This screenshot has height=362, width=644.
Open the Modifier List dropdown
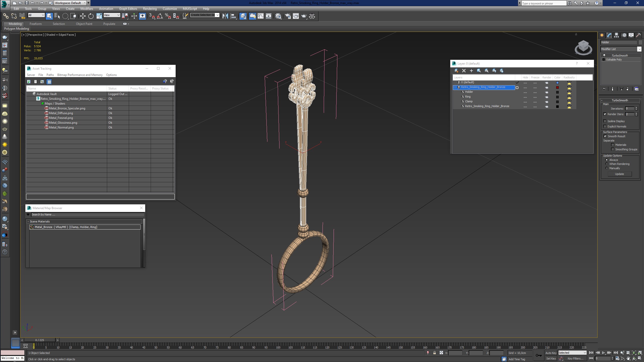tap(621, 49)
